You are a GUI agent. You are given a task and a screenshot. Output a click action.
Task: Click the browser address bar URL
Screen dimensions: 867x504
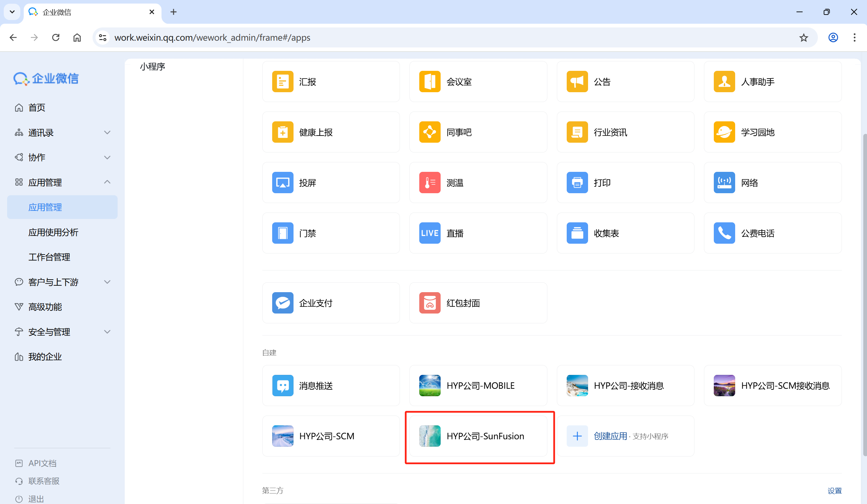tap(212, 38)
